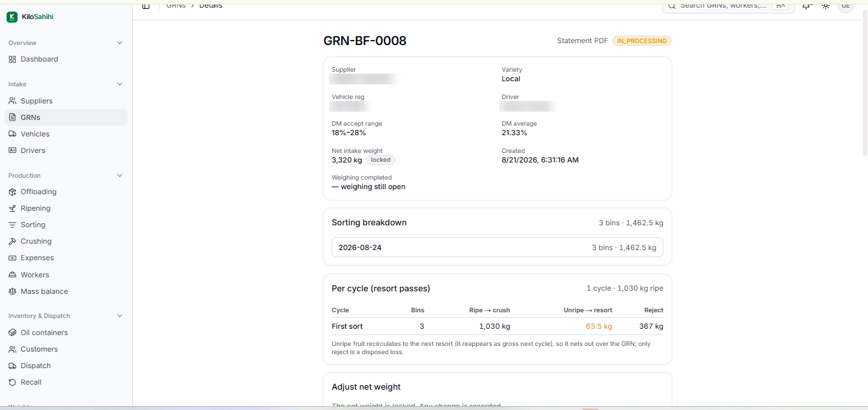Click the net intake weight 3,320 kg
This screenshot has height=410, width=868.
click(347, 160)
